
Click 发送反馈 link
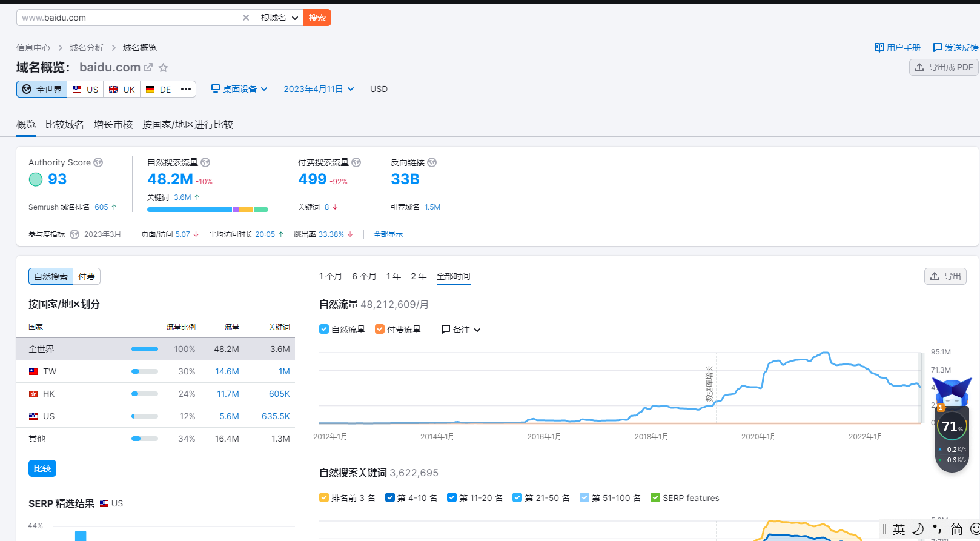click(x=956, y=48)
